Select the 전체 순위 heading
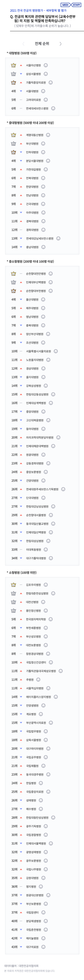The height and width of the screenshot is (980, 84). 42,44
